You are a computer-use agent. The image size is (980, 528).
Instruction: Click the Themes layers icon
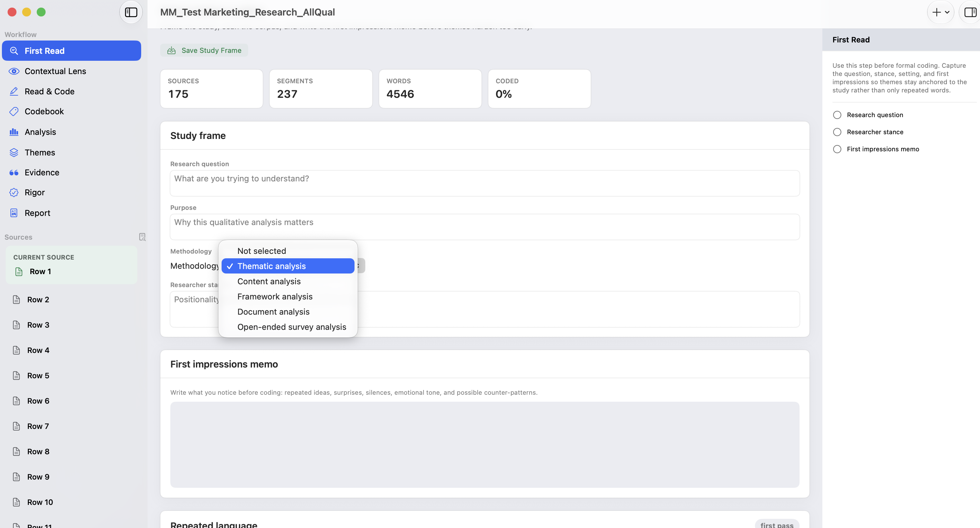(14, 153)
